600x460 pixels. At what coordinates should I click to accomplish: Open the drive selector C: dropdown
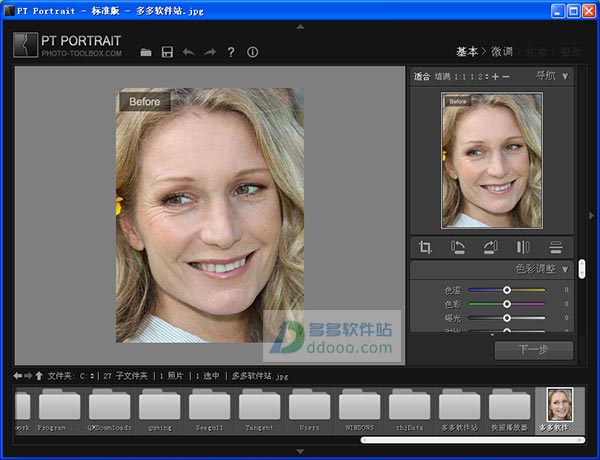point(92,376)
